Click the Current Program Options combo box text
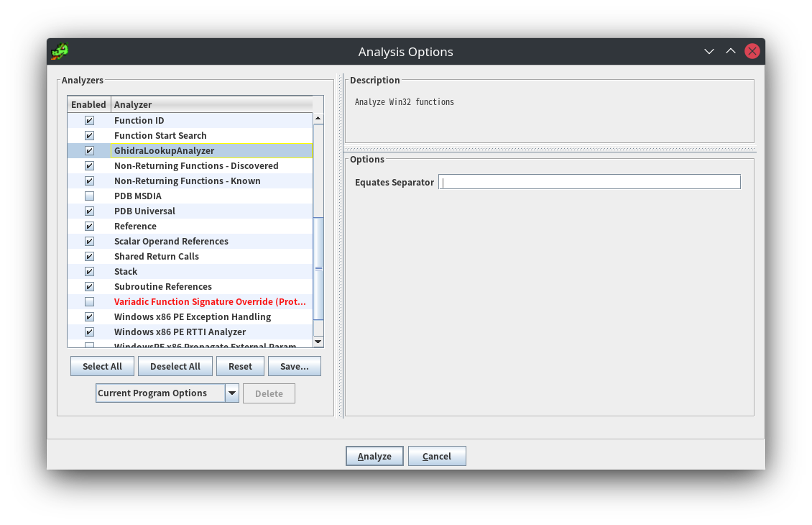This screenshot has height=525, width=812. pos(152,393)
